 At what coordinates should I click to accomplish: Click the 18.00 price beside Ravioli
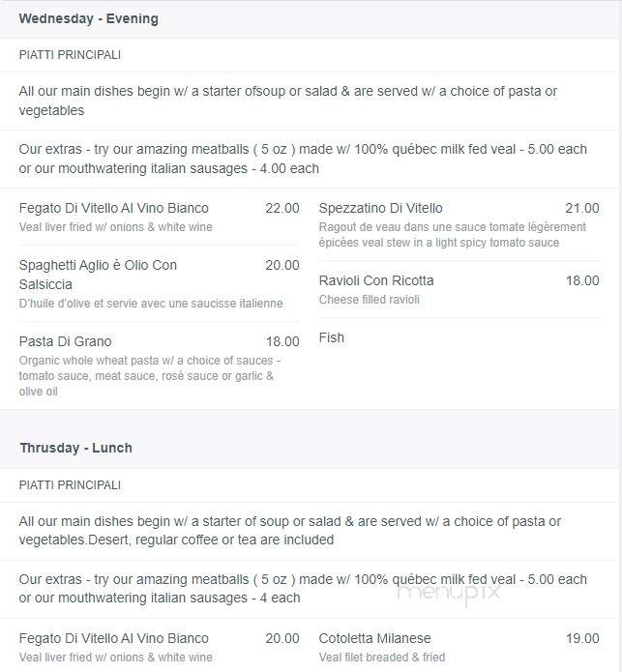tap(582, 280)
